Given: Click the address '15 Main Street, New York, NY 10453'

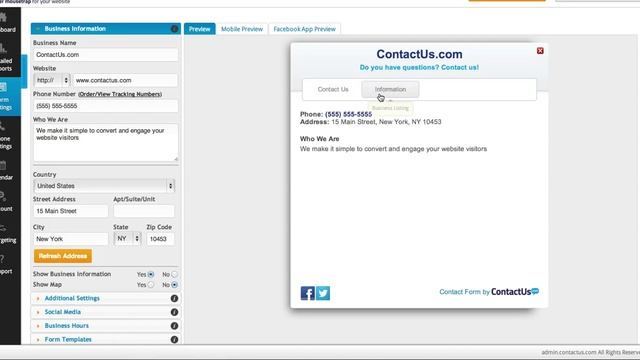Looking at the screenshot, I should [x=386, y=122].
